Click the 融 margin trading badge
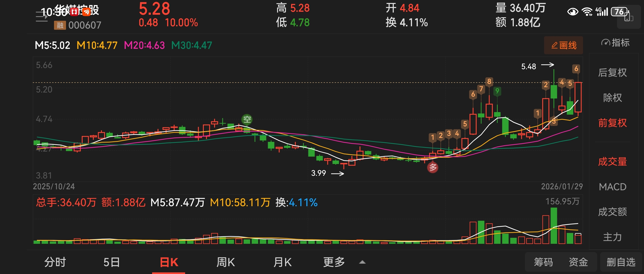The width and height of the screenshot is (644, 274). tap(60, 25)
